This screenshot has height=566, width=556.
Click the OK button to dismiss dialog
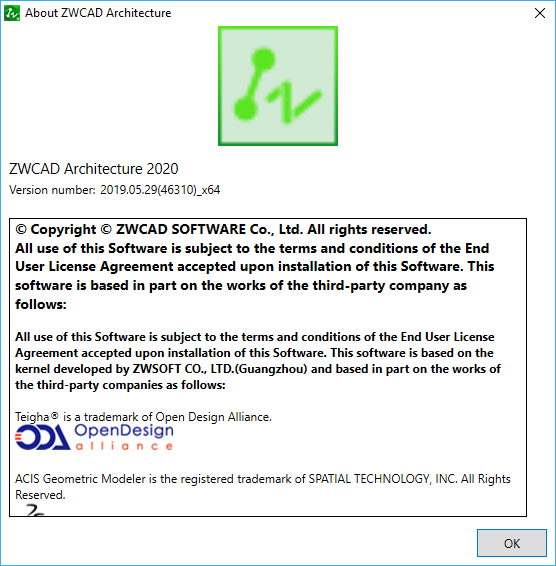click(x=512, y=543)
